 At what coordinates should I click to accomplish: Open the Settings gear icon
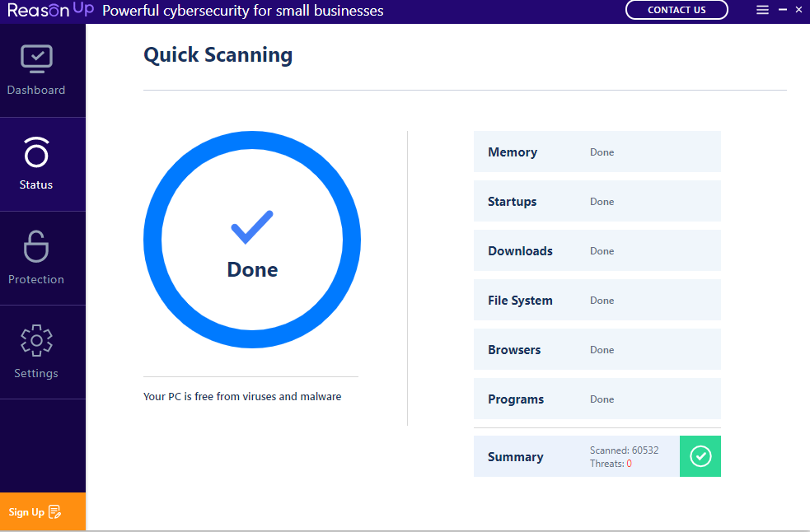36,340
